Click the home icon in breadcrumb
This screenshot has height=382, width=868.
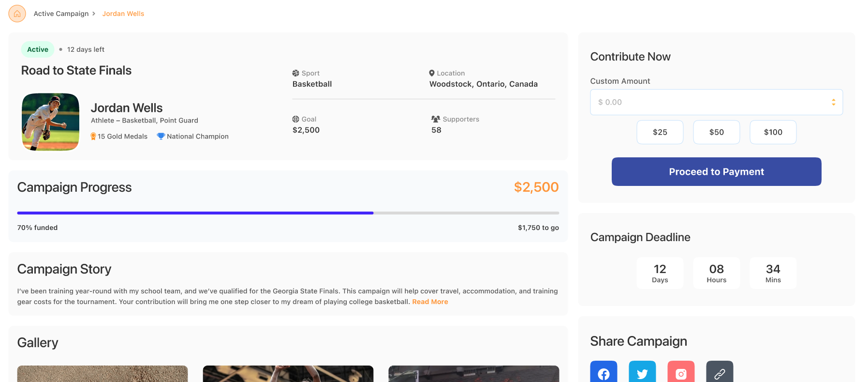coord(17,14)
